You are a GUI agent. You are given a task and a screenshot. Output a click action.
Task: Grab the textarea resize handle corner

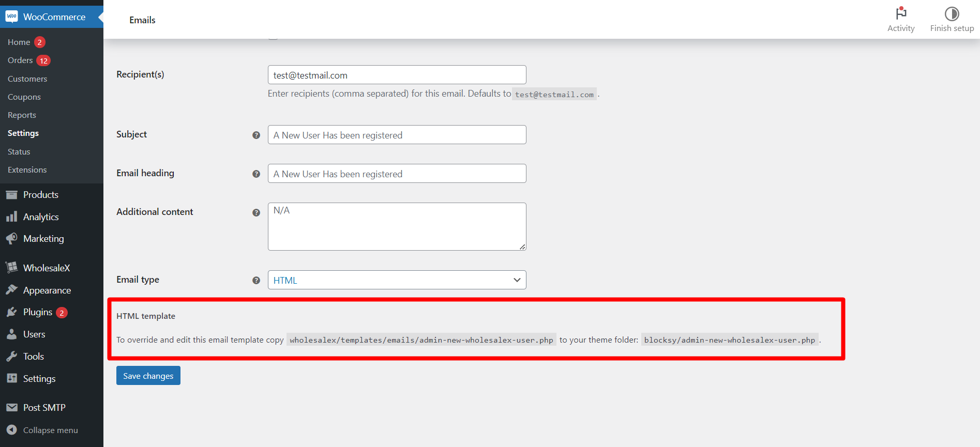coord(522,247)
